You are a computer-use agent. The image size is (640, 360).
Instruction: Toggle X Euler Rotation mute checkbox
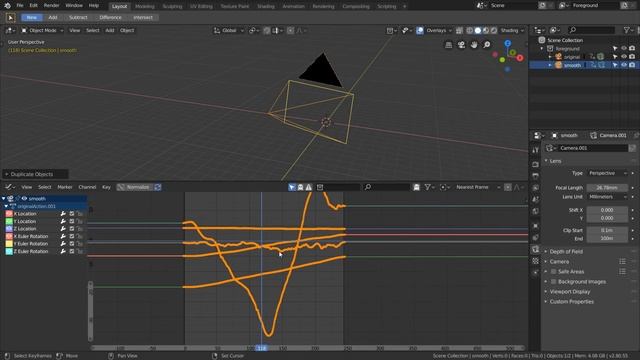click(x=72, y=236)
